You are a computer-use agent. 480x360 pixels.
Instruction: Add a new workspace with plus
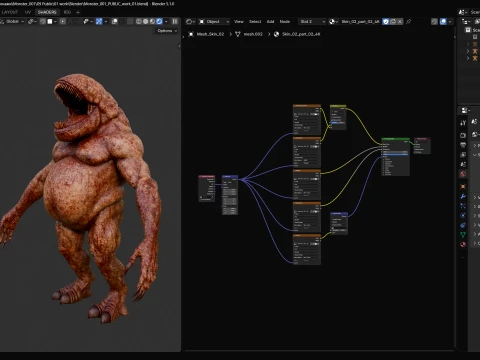coord(78,12)
